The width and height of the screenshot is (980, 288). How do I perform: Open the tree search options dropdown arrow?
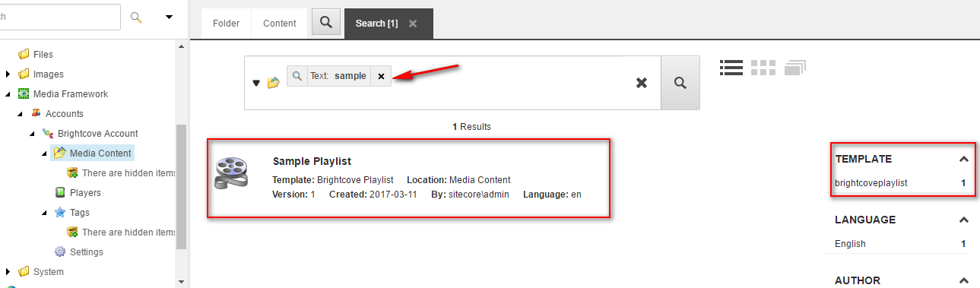click(x=169, y=17)
